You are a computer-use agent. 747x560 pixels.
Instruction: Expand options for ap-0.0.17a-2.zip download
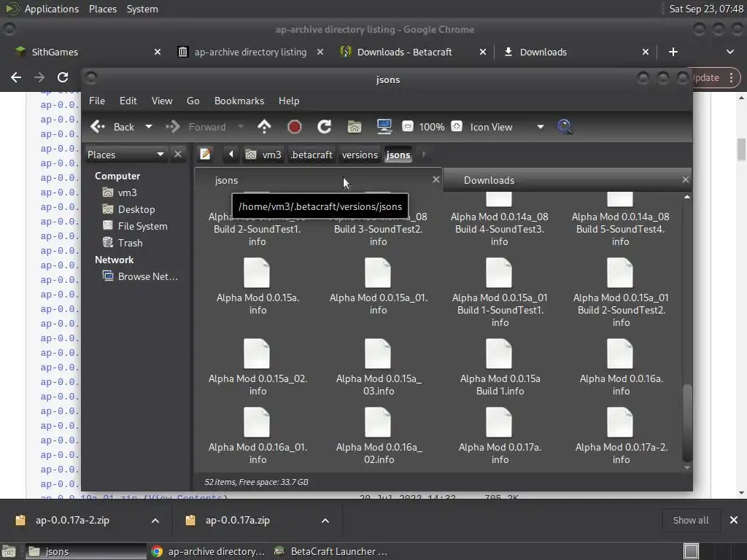coord(155,521)
